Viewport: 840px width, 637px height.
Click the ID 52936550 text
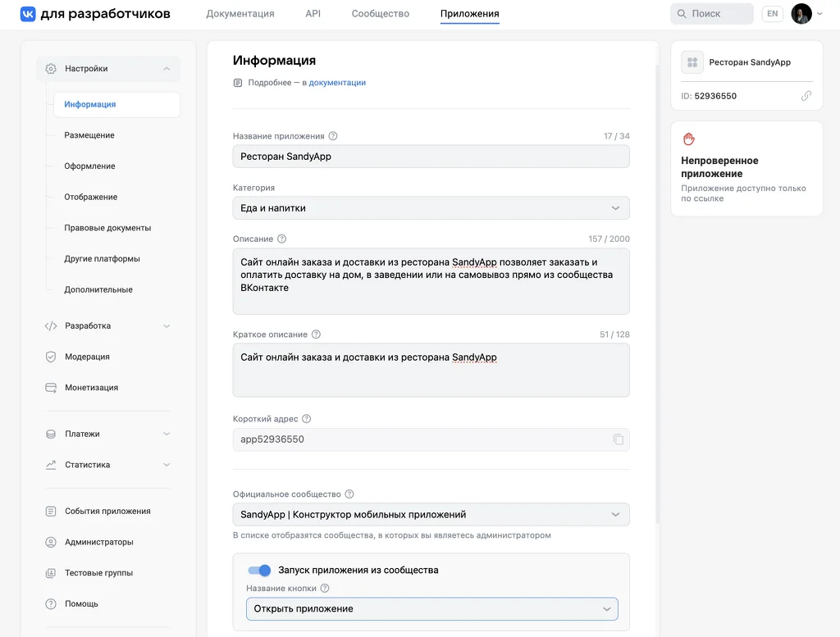point(709,97)
